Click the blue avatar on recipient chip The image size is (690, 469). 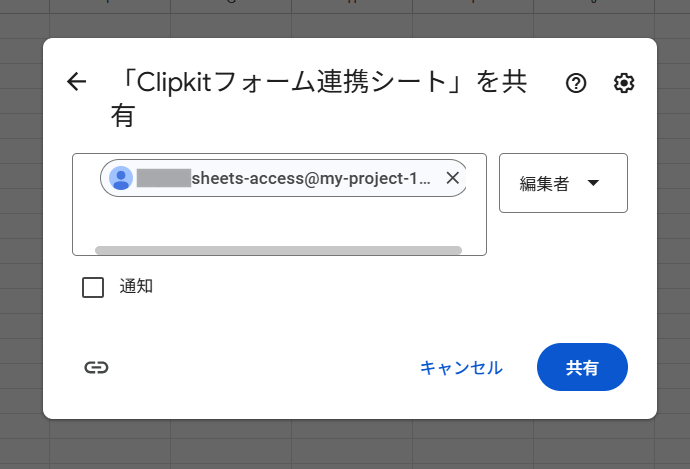[121, 178]
